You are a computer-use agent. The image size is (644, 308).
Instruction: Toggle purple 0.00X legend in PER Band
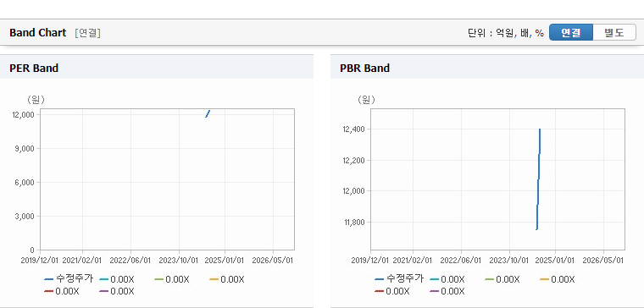point(117,291)
